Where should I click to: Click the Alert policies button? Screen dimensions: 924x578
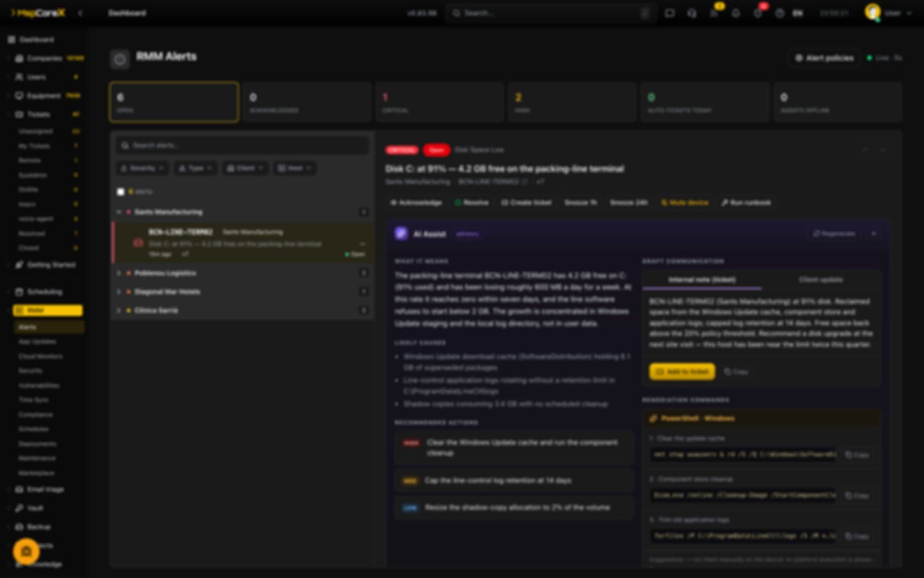point(824,58)
